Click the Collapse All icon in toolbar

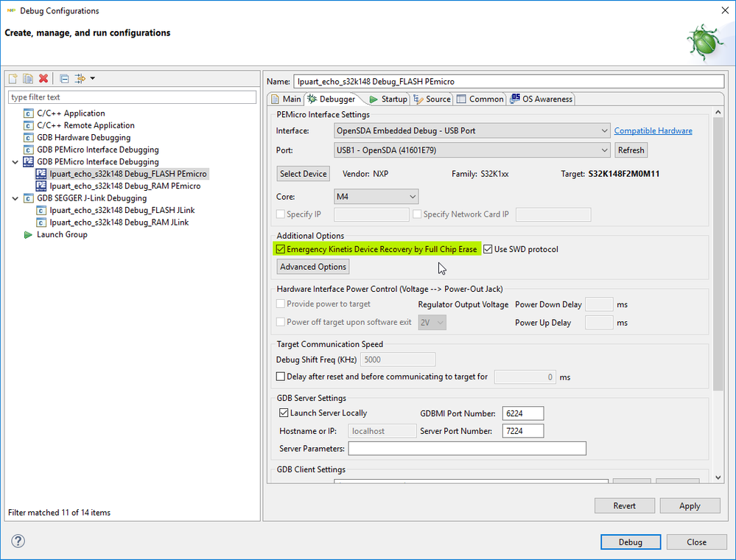pos(64,78)
